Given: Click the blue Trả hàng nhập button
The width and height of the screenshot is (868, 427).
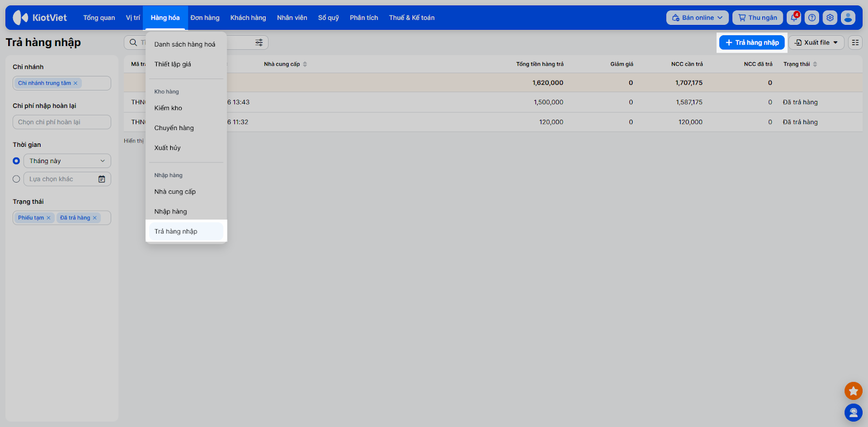Looking at the screenshot, I should 752,42.
